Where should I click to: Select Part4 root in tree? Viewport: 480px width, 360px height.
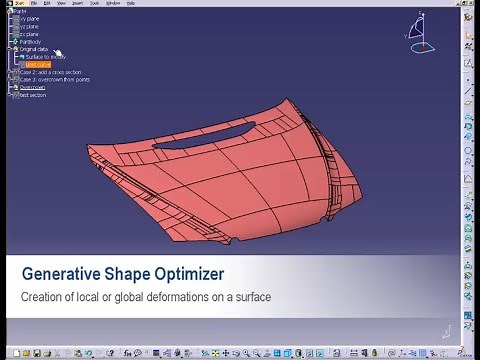(20, 11)
